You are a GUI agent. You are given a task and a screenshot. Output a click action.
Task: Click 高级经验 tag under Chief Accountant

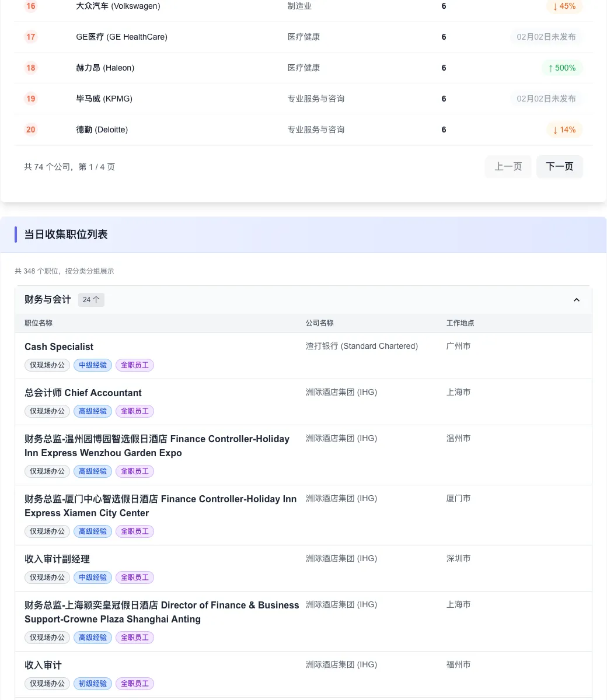pos(93,411)
